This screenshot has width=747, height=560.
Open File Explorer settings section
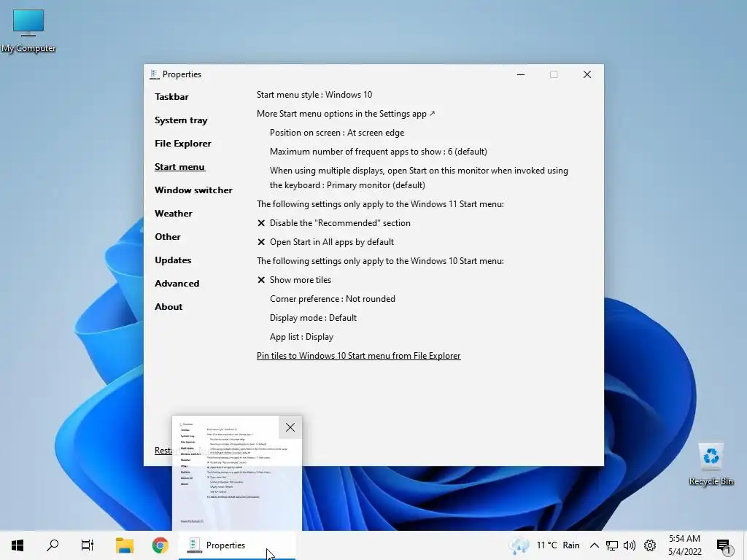pyautogui.click(x=183, y=144)
